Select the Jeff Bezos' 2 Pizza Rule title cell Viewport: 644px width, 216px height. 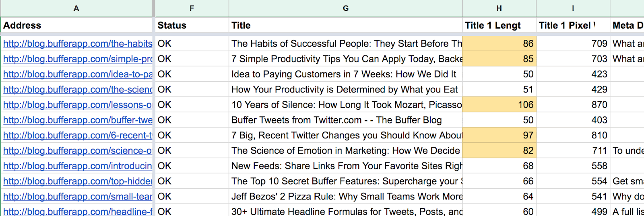[345, 196]
